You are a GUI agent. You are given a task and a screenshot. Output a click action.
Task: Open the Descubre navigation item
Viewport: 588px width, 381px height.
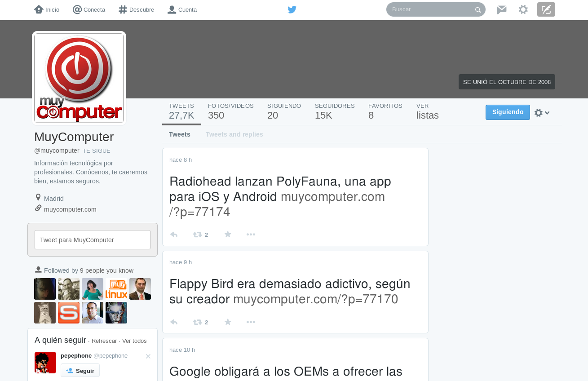point(136,9)
